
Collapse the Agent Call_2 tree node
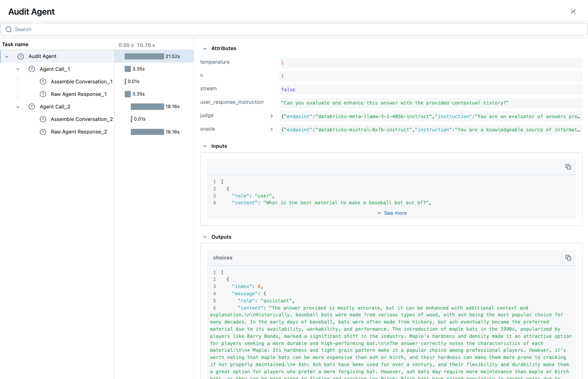[18, 106]
